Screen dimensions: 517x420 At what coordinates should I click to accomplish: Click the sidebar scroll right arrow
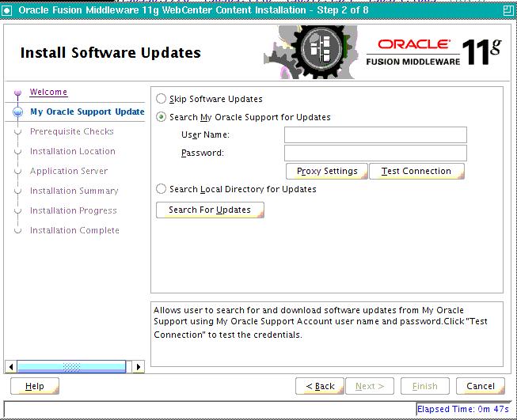pos(139,367)
